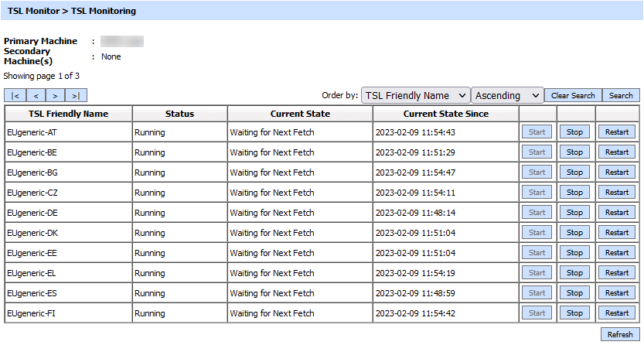Viewport: 644px width, 345px height.
Task: Restart the EUgeneric-BE TSL
Action: tap(617, 152)
